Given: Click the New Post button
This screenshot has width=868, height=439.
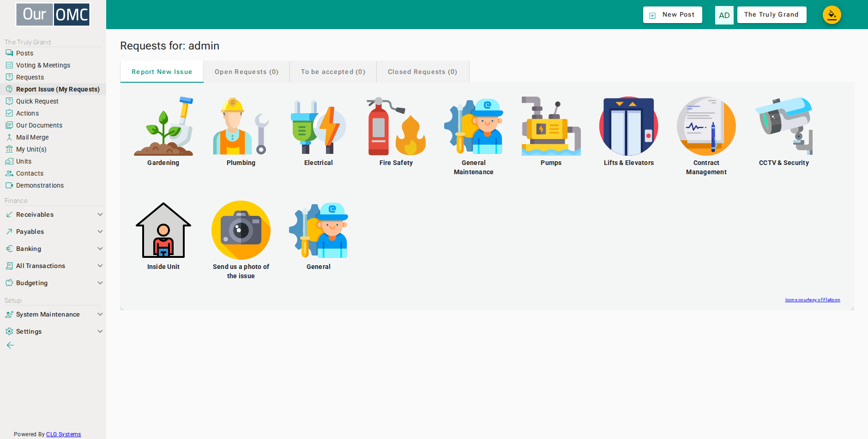Looking at the screenshot, I should pos(673,15).
